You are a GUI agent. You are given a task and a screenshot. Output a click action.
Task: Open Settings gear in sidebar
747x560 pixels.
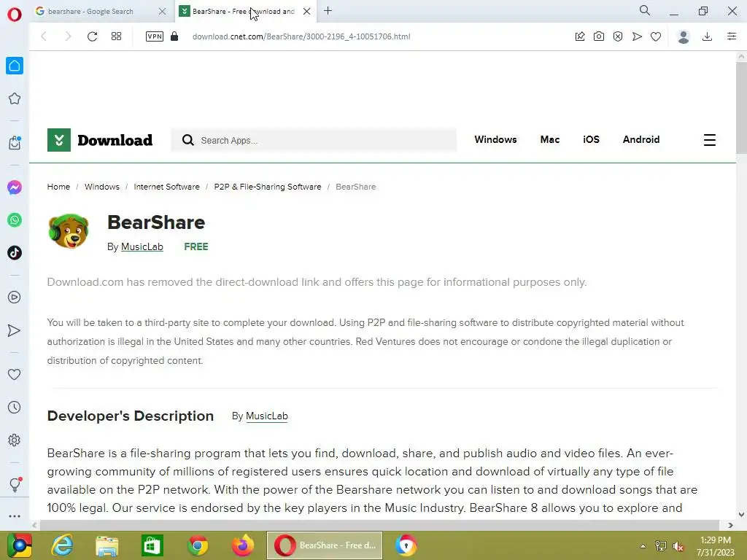15,440
